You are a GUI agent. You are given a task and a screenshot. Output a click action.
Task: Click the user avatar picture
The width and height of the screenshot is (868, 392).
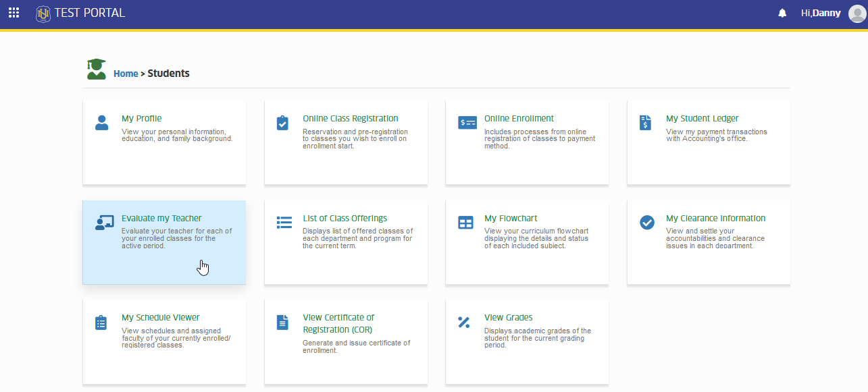tap(857, 13)
